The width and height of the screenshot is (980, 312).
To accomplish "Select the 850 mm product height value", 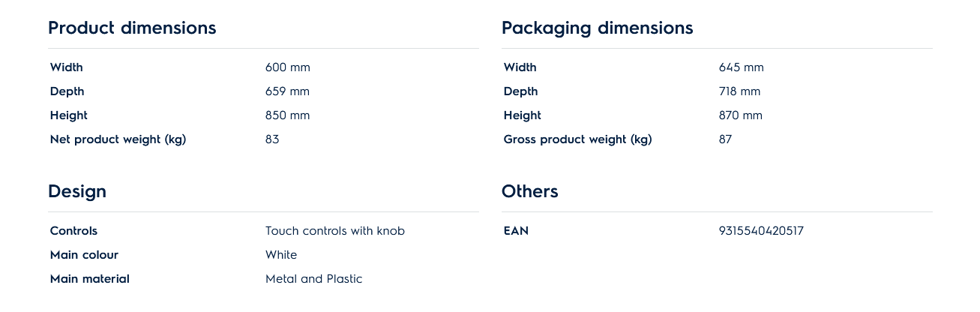I will coord(287,115).
